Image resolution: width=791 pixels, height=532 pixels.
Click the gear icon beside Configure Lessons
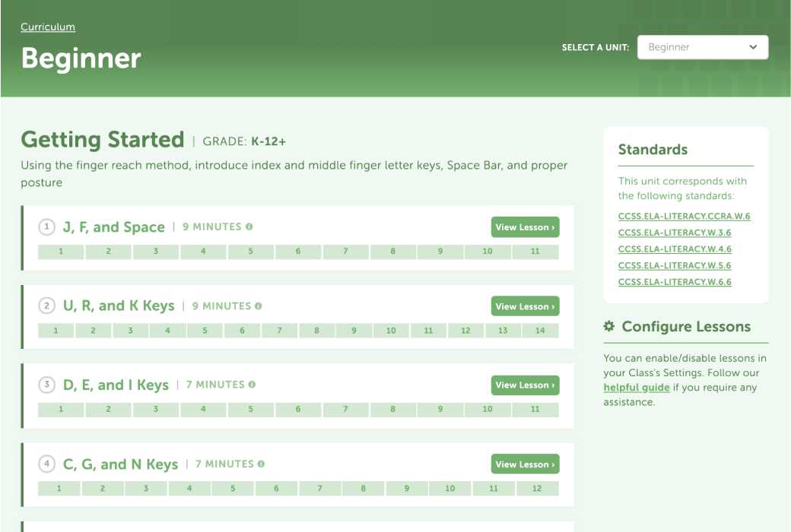[608, 325]
